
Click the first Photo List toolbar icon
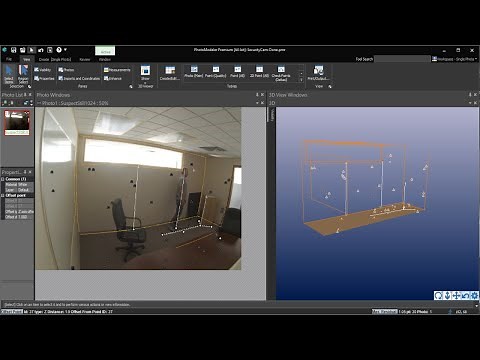[x=5, y=103]
